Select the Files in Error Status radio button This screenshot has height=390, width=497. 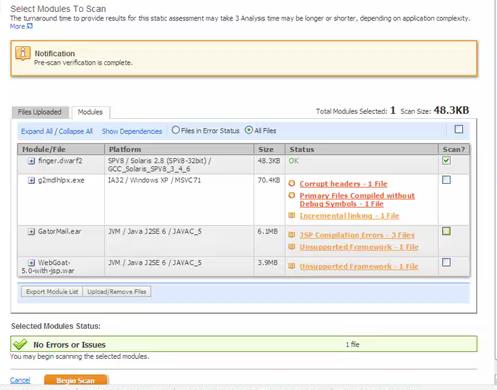[175, 130]
